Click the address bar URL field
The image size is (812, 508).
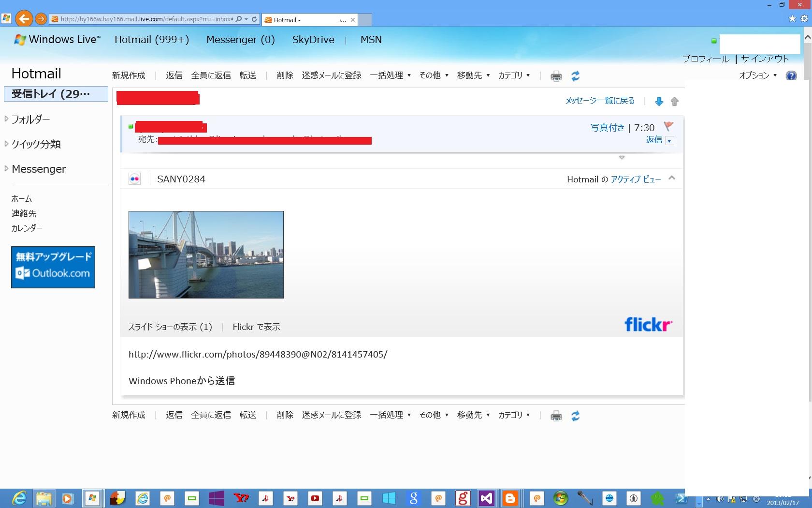coord(146,19)
